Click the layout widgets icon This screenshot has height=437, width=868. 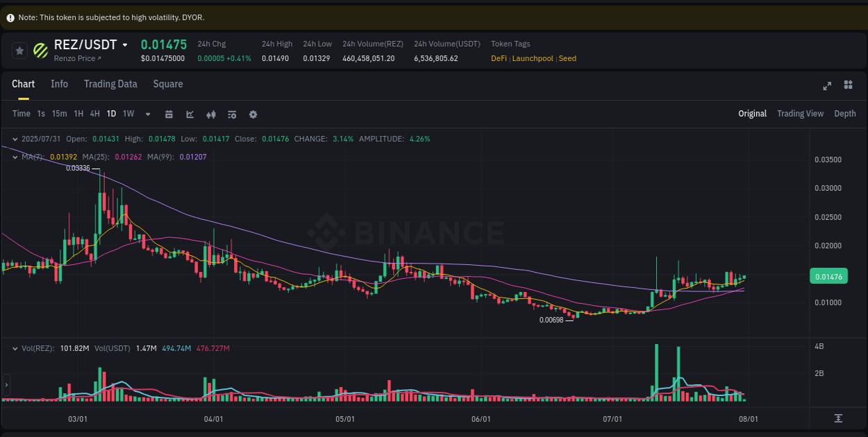[x=848, y=85]
